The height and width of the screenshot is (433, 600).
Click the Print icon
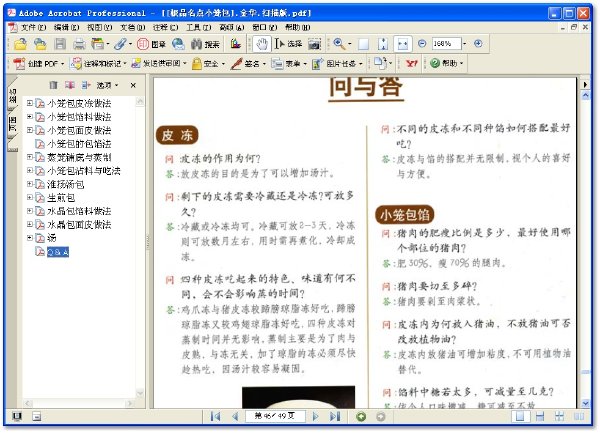coord(79,44)
